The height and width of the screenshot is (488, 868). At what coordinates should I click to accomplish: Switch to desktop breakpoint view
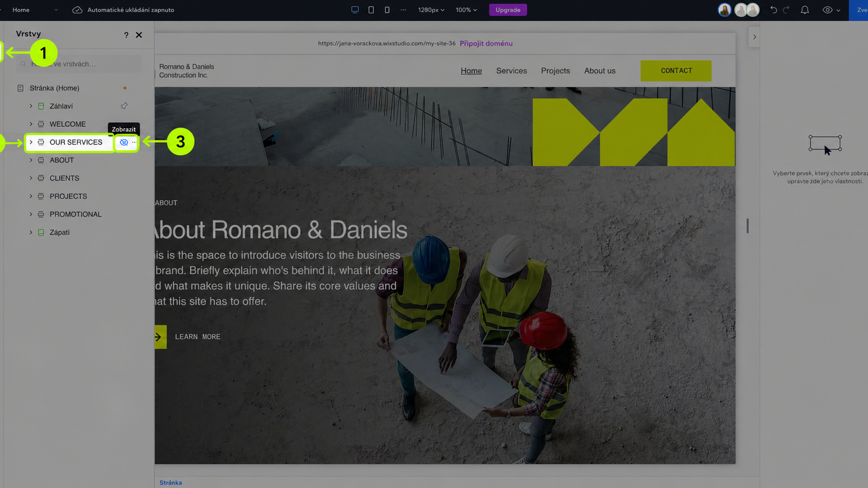pos(355,10)
